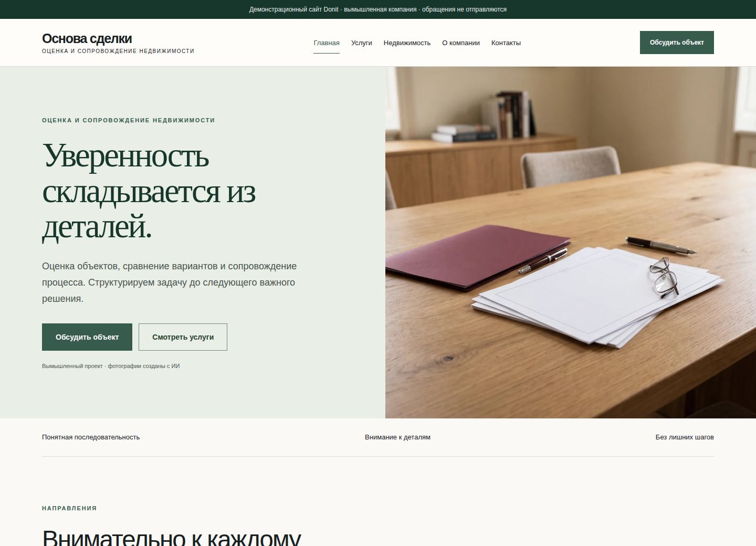Click the Основа сделки site logo
Image resolution: width=756 pixels, height=546 pixels.
coord(118,43)
